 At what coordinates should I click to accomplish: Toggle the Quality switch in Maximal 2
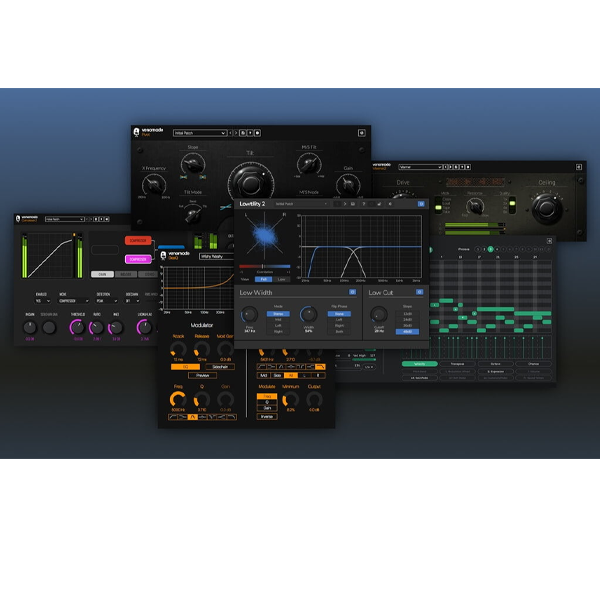tap(512, 205)
